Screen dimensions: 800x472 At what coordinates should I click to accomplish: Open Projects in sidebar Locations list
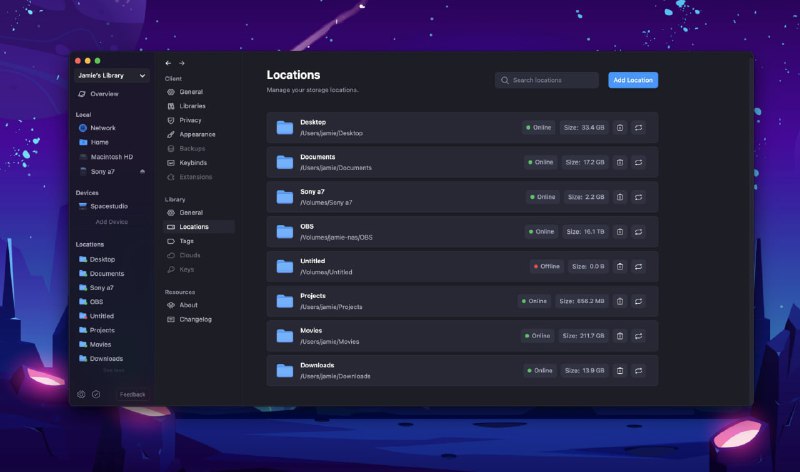(102, 330)
